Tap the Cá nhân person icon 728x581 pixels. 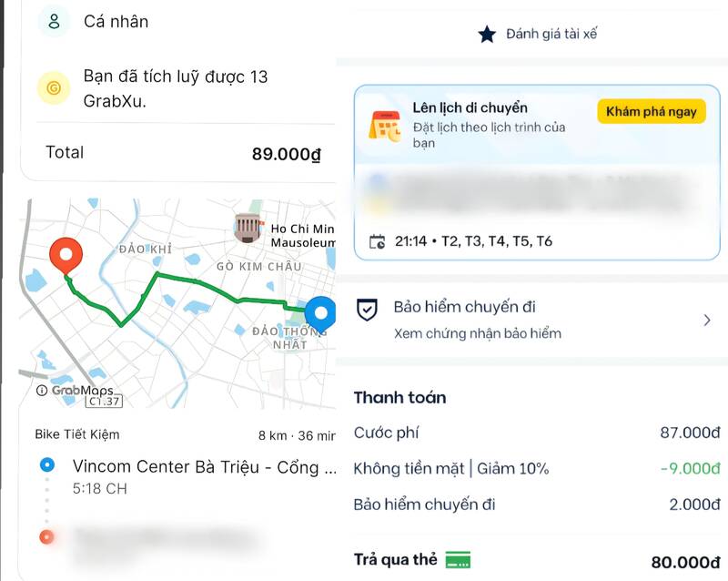[54, 21]
